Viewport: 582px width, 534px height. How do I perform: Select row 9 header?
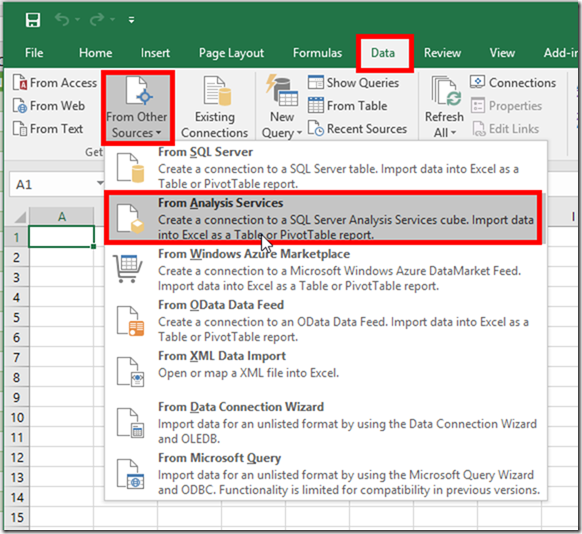click(x=17, y=397)
